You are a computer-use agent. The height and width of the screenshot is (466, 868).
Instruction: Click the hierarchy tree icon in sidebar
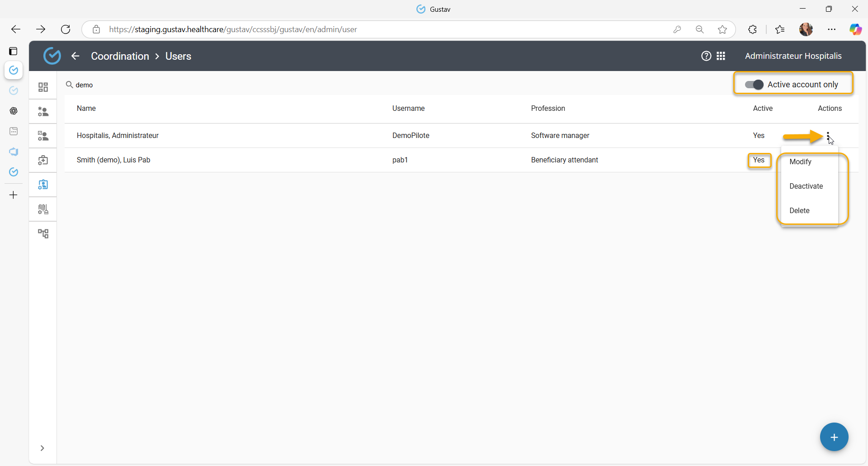pyautogui.click(x=43, y=233)
